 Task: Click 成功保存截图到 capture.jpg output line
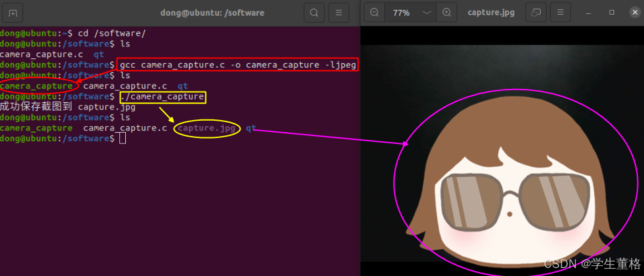click(68, 107)
